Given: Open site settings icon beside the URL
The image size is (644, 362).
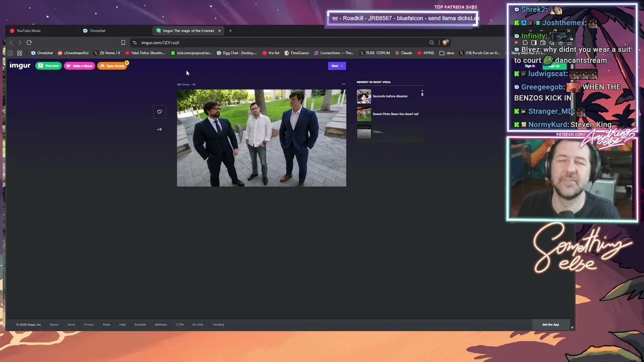Looking at the screenshot, I should (134, 43).
